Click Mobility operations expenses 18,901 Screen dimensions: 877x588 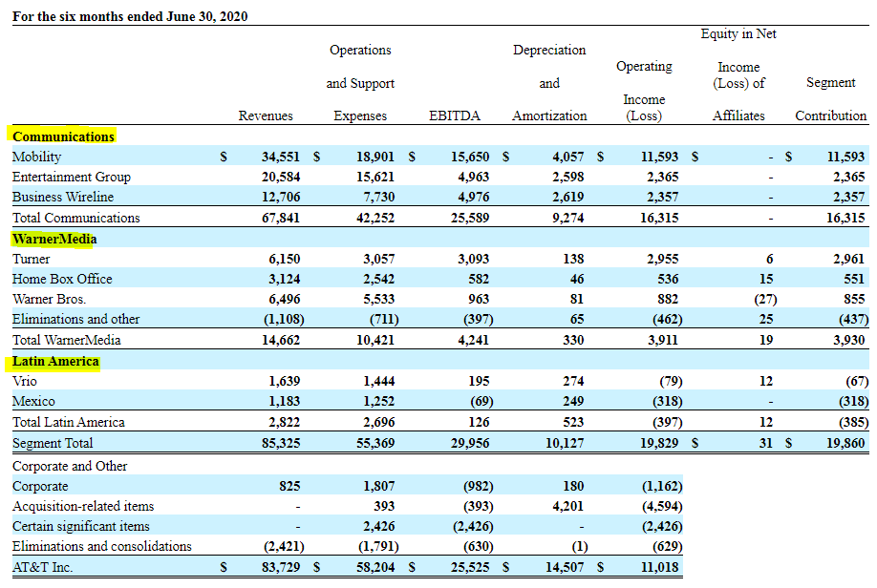click(375, 157)
